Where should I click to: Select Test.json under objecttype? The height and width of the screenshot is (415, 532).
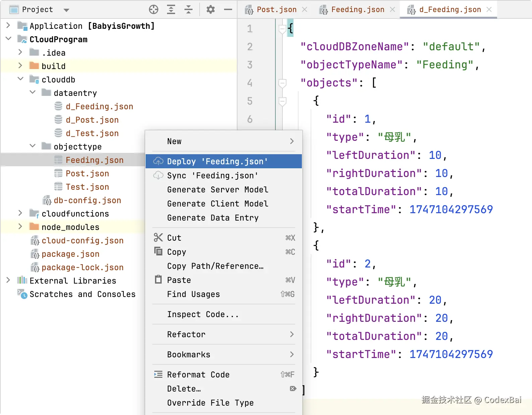87,187
